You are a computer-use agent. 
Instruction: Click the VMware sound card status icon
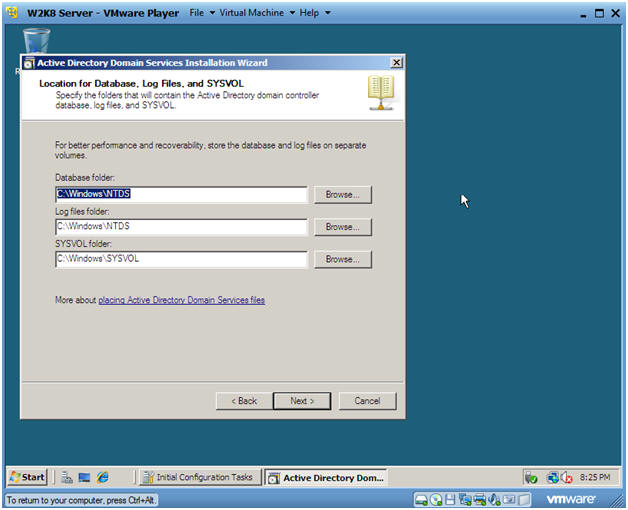tap(494, 499)
